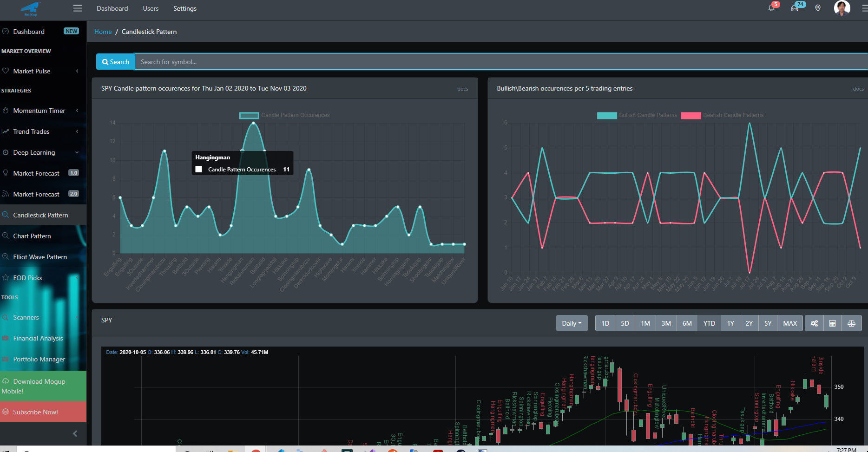Toggle Bullish Candle Patterns legend series
Viewport: 868px width, 452px height.
click(637, 115)
